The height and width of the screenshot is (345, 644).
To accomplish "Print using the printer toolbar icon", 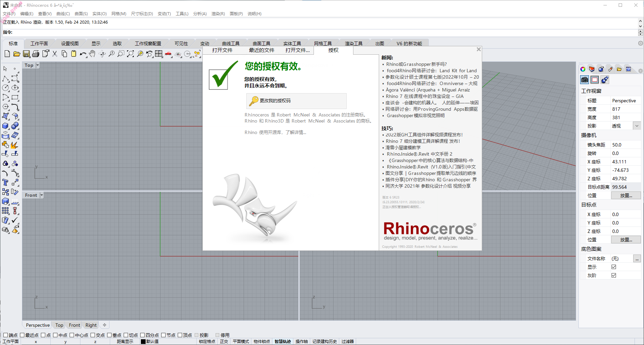I will 36,54.
